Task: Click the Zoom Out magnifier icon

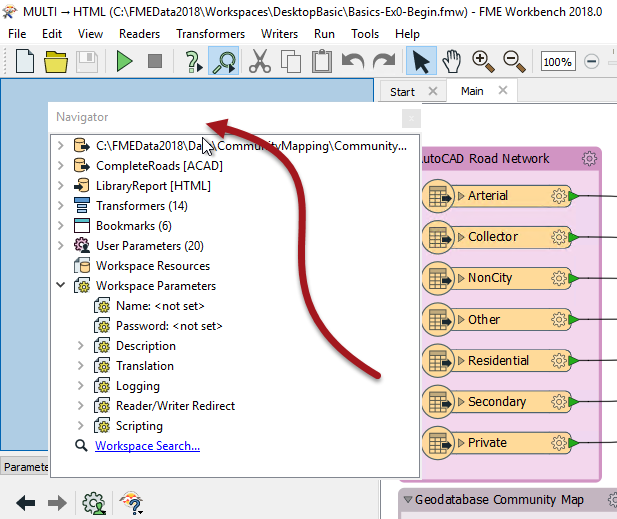Action: click(x=514, y=61)
